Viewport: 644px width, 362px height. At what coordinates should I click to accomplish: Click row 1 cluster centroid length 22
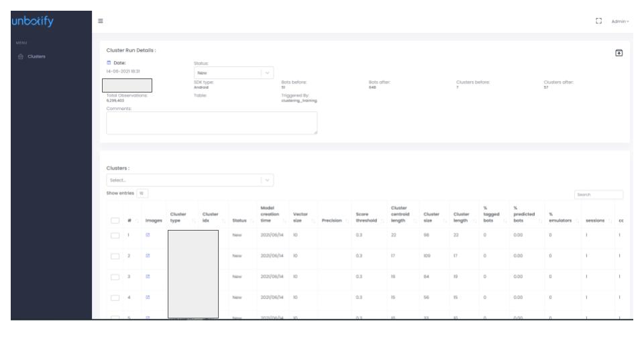tap(394, 235)
